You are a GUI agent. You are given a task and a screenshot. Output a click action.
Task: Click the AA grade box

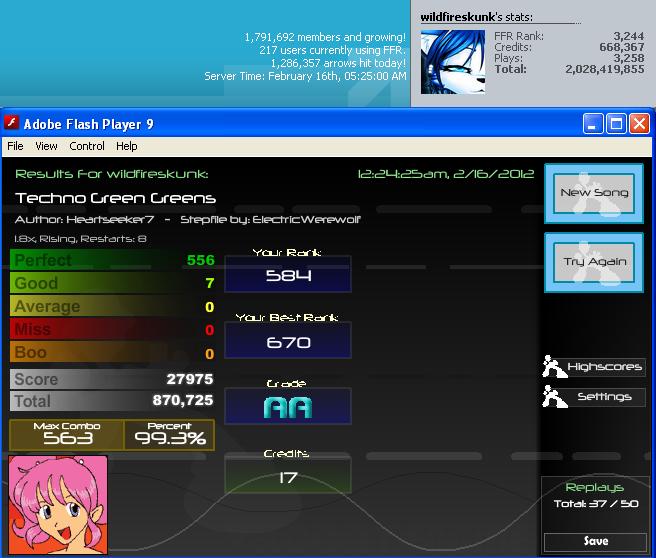click(288, 407)
